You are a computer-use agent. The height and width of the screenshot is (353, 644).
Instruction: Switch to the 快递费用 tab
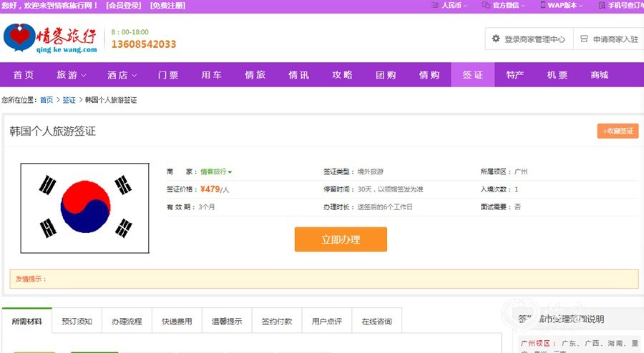coord(177,322)
